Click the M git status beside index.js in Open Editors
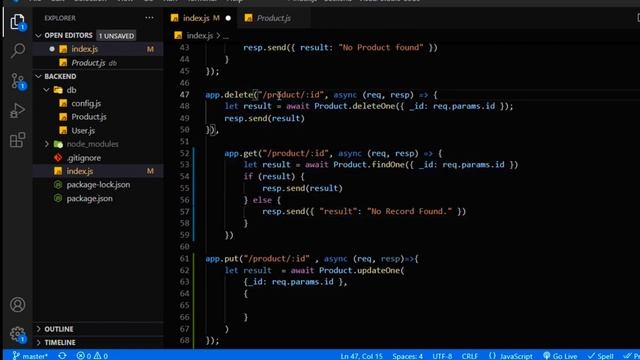640x360 pixels. tap(150, 49)
